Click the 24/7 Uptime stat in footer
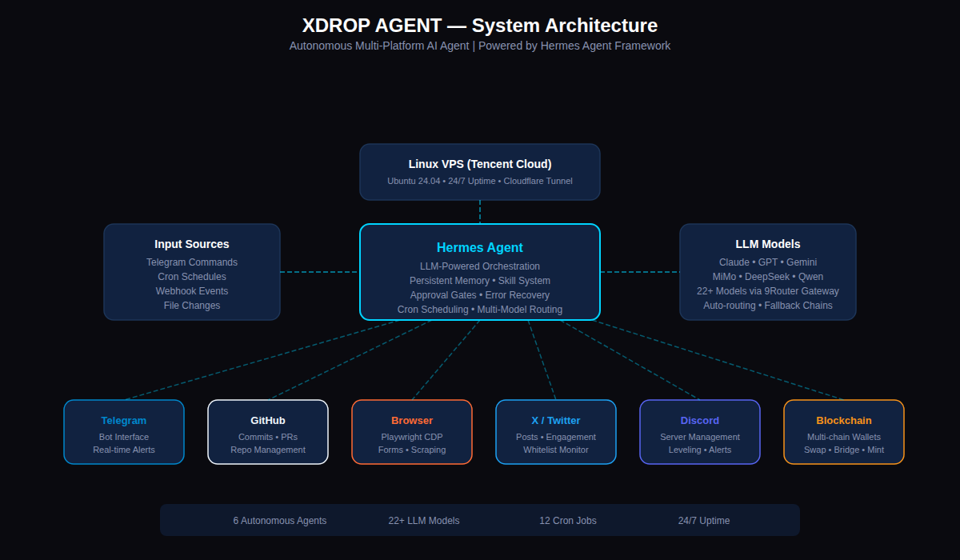 click(x=704, y=521)
